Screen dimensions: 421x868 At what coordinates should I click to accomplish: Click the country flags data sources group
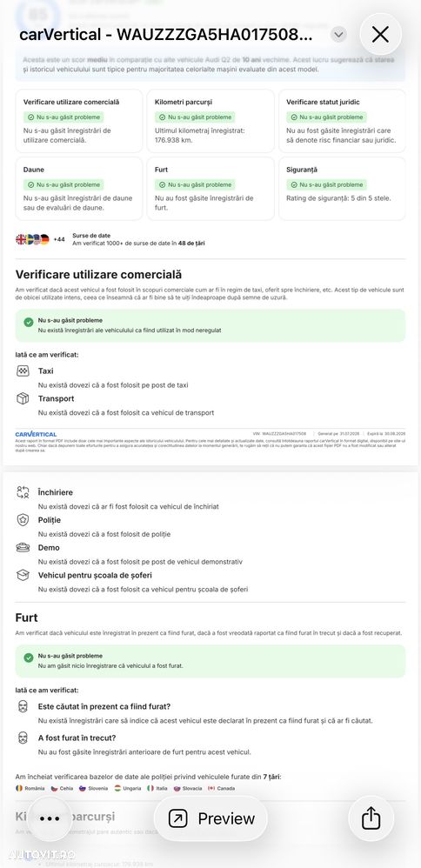click(x=33, y=239)
